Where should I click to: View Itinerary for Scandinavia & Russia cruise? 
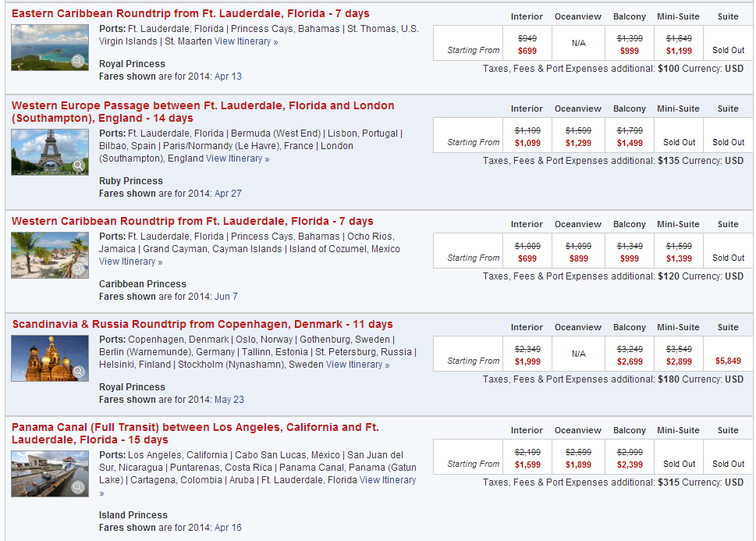[x=358, y=365]
